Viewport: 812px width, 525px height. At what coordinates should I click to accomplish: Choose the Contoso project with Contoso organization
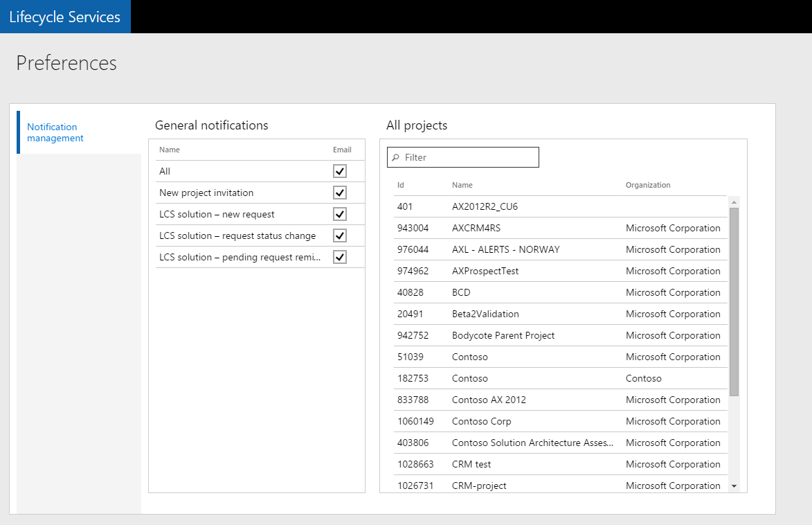[470, 378]
